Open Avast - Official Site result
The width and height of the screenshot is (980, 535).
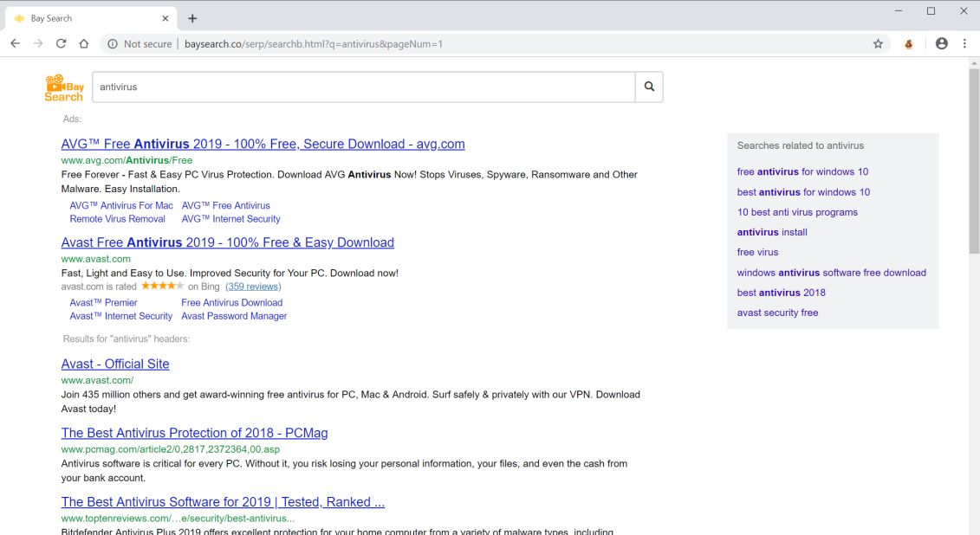pyautogui.click(x=115, y=364)
